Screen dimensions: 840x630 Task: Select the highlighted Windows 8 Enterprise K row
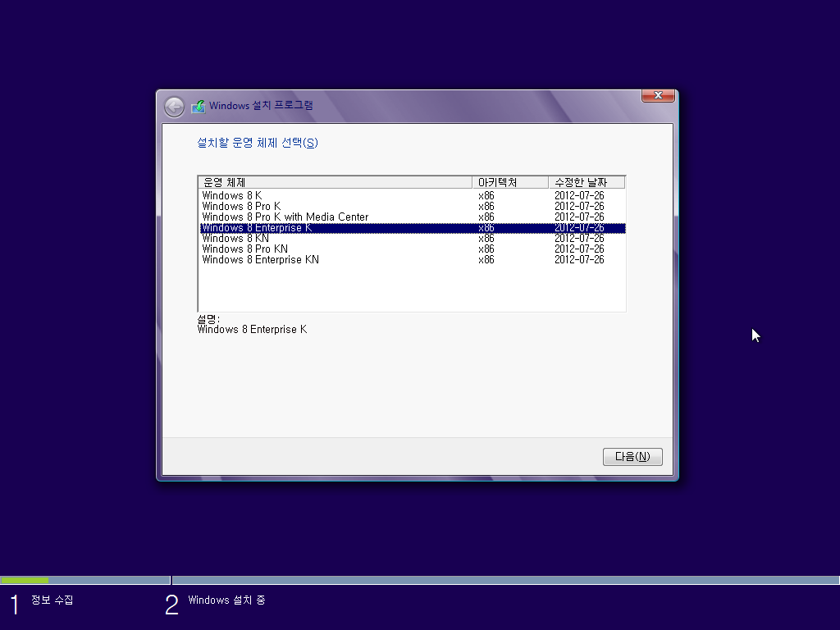pyautogui.click(x=412, y=228)
